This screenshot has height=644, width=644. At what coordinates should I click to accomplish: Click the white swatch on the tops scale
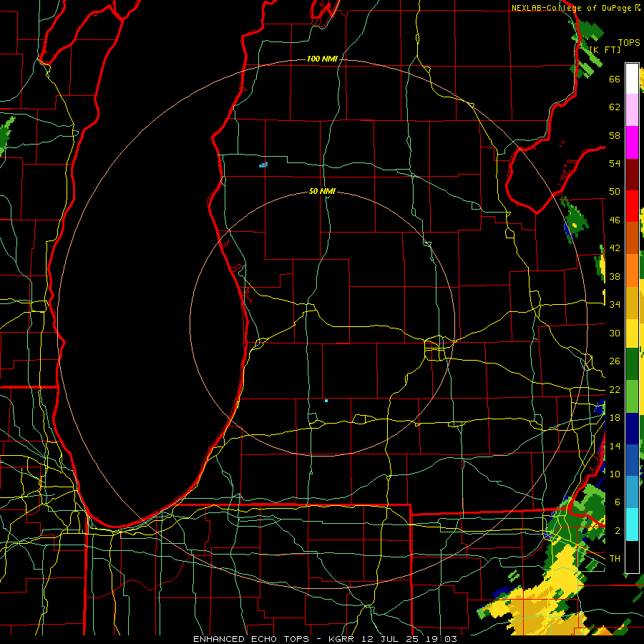click(x=632, y=79)
